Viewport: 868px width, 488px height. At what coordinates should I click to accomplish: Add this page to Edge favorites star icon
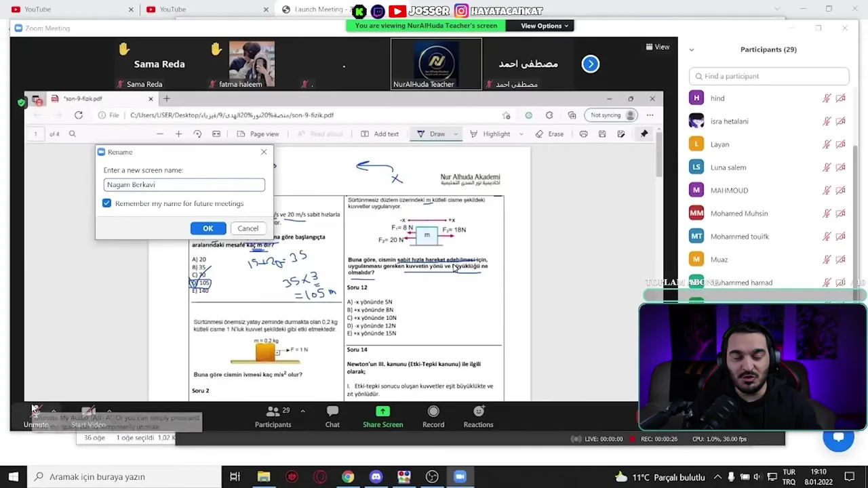click(506, 115)
